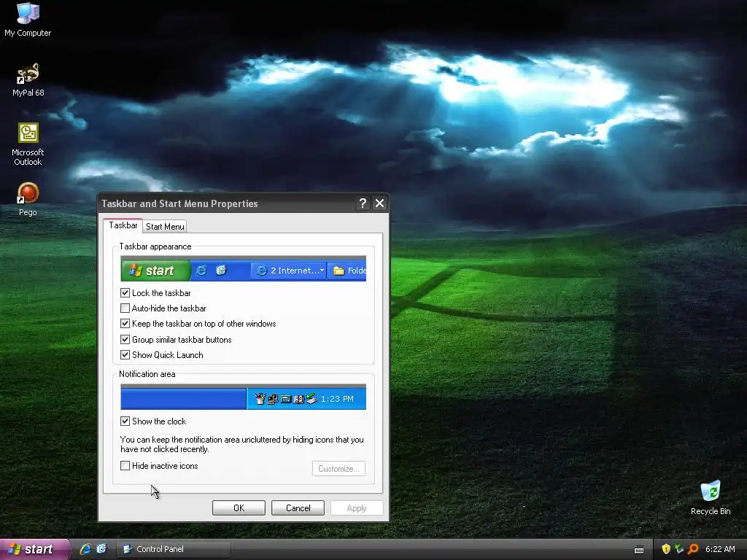Confirm dialog with OK button

239,508
